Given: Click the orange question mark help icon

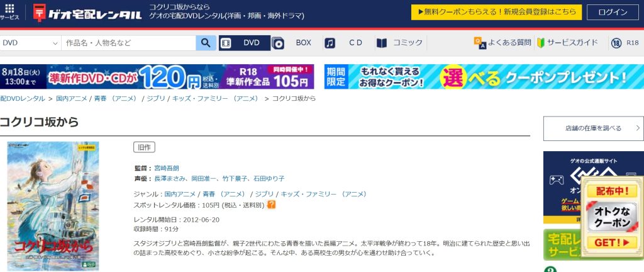Looking at the screenshot, I should pyautogui.click(x=272, y=205).
